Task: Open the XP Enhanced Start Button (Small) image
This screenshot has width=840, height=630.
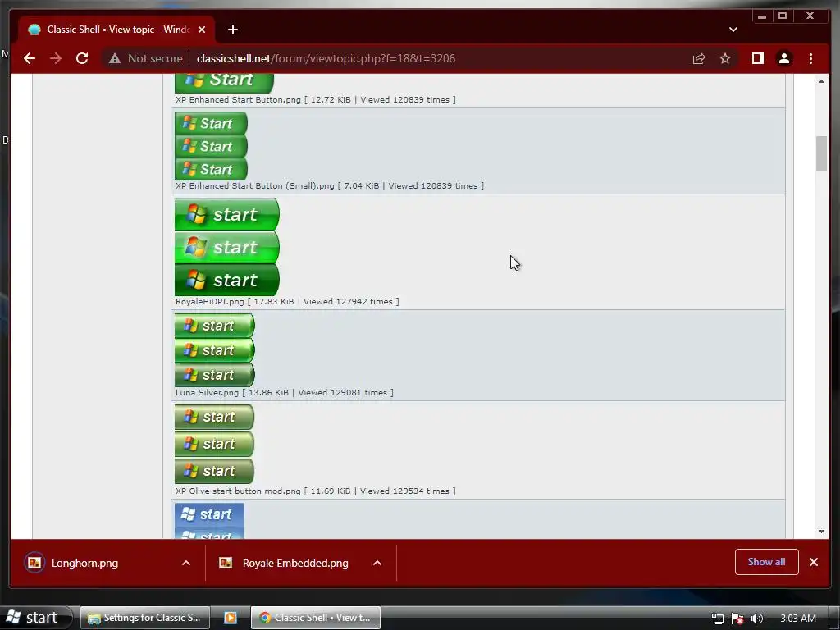Action: pos(211,146)
